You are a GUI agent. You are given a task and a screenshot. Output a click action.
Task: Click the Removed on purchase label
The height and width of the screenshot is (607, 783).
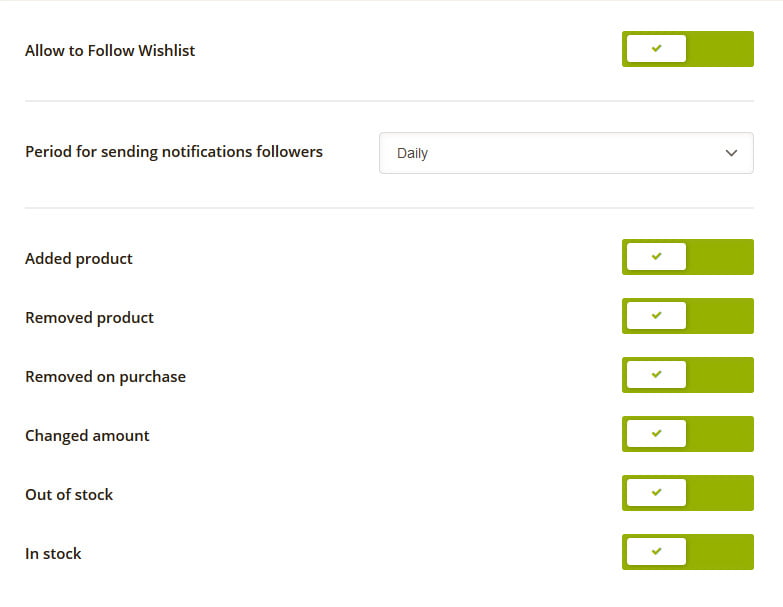pos(105,376)
